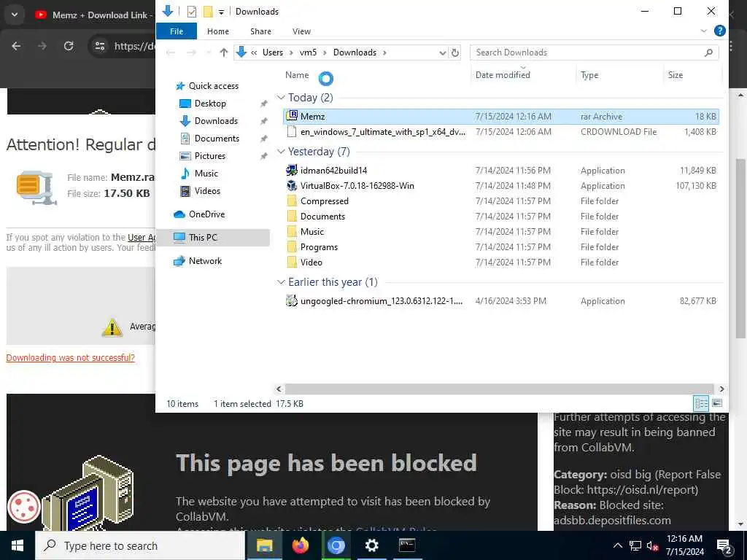Go back in the browser window
This screenshot has width=747, height=560.
tap(16, 46)
